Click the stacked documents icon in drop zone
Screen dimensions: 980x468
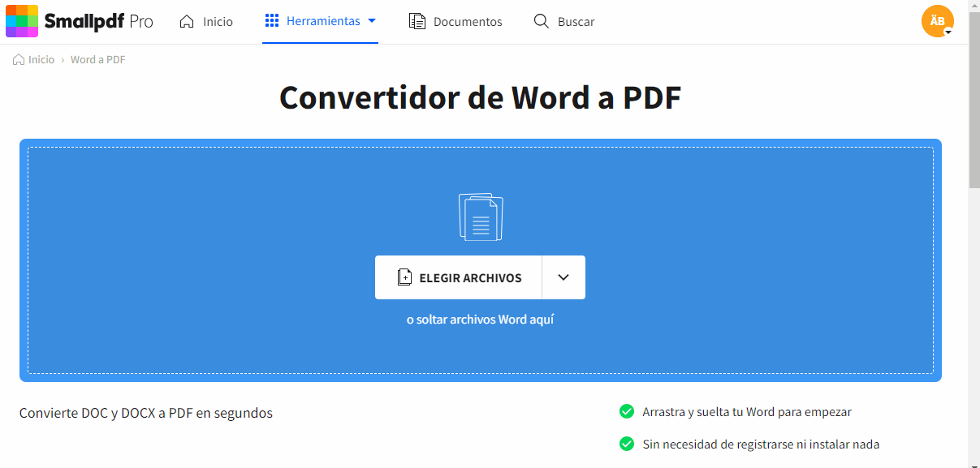[481, 217]
